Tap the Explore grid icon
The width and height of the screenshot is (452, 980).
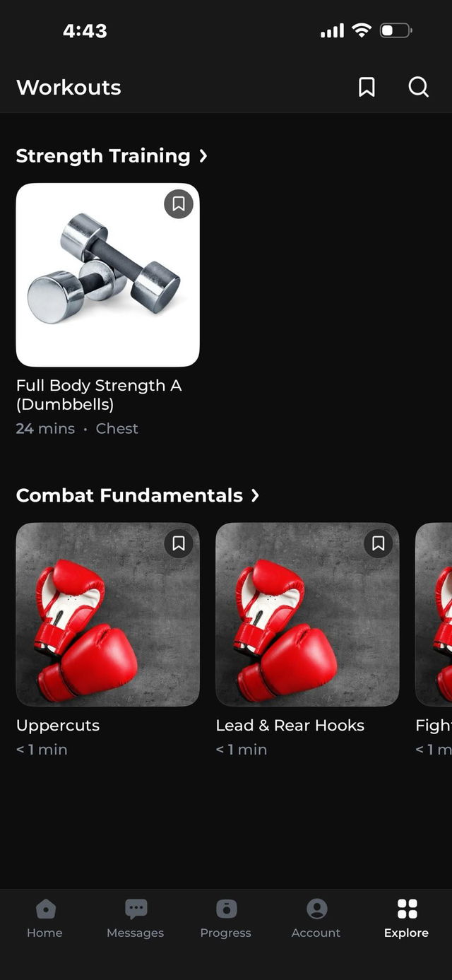(x=407, y=908)
